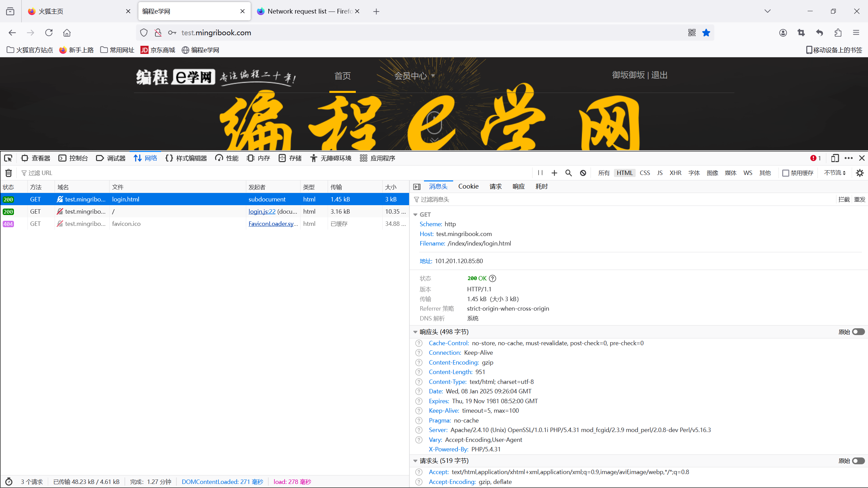Image resolution: width=868 pixels, height=488 pixels.
Task: Open the Firefox application menu
Action: pos(856,33)
